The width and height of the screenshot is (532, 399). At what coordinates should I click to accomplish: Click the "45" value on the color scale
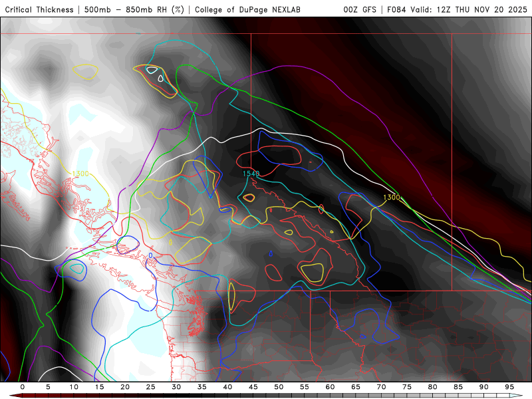click(x=253, y=387)
